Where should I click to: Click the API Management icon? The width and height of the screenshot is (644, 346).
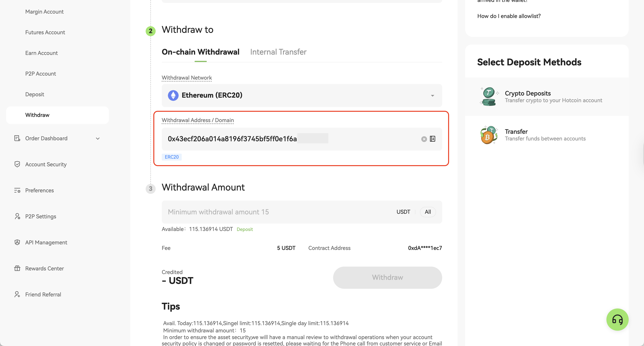(17, 242)
